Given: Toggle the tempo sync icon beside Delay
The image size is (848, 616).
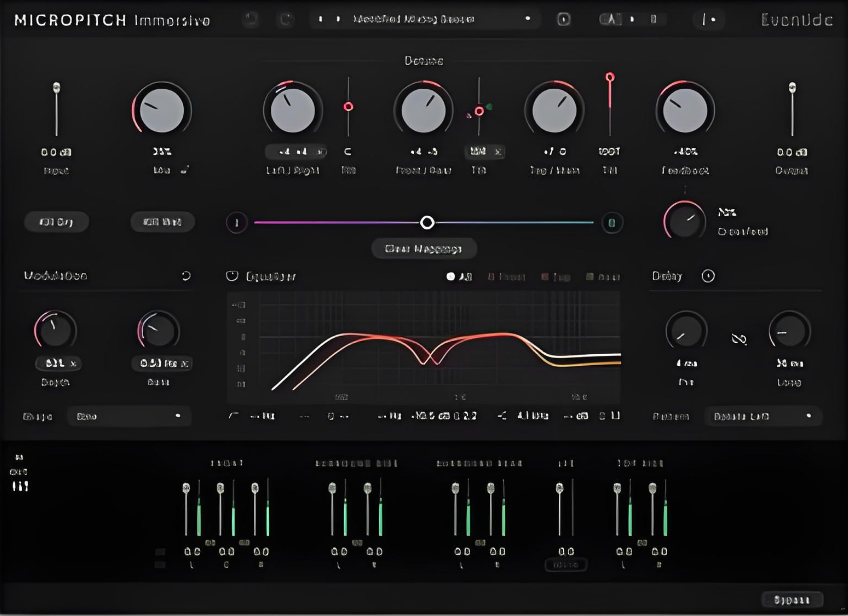Looking at the screenshot, I should pos(708,276).
